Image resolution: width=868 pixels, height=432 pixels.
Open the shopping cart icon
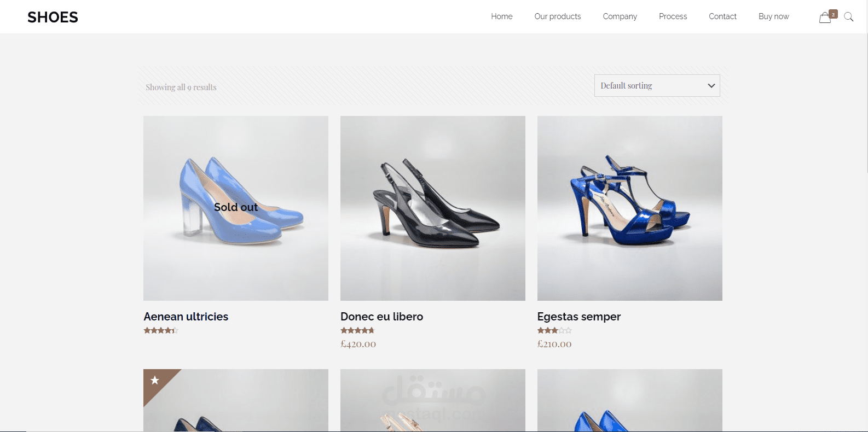[825, 17]
